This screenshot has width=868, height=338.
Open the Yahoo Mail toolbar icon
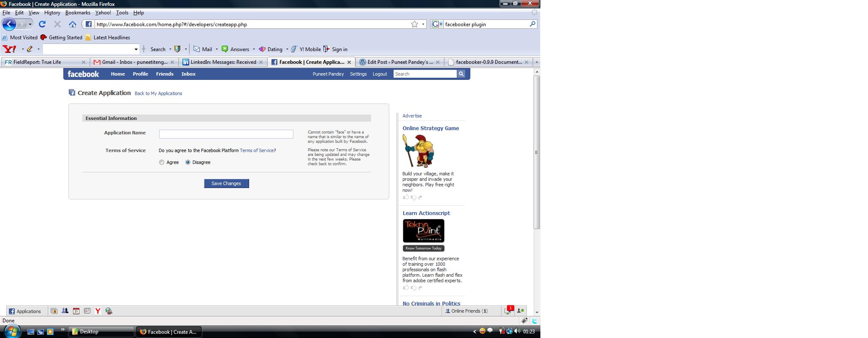(x=197, y=49)
